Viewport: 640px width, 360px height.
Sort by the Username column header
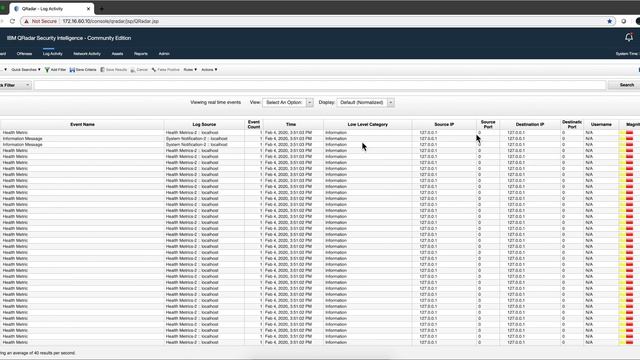tap(601, 124)
